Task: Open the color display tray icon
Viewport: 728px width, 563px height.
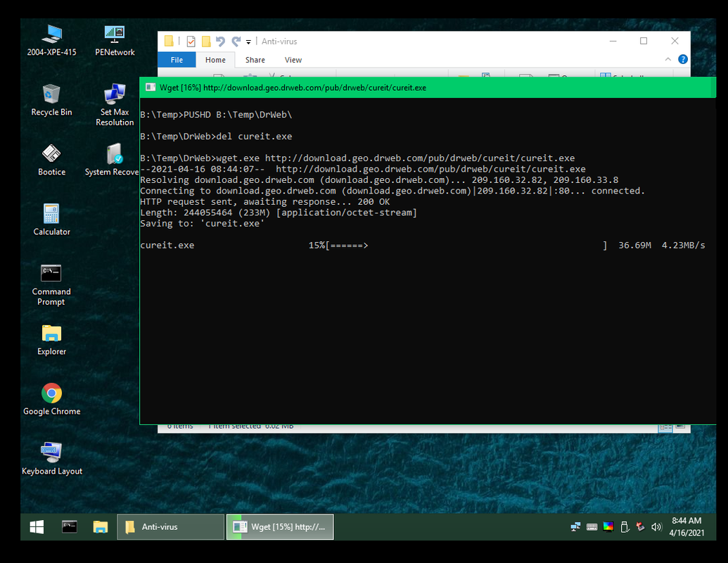Action: pyautogui.click(x=608, y=527)
